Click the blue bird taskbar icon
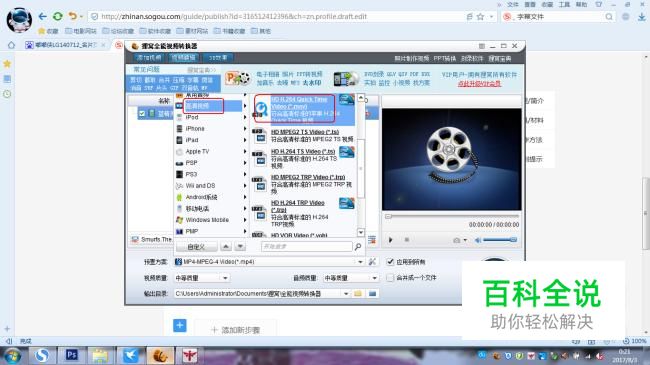The image size is (650, 365). (x=130, y=355)
